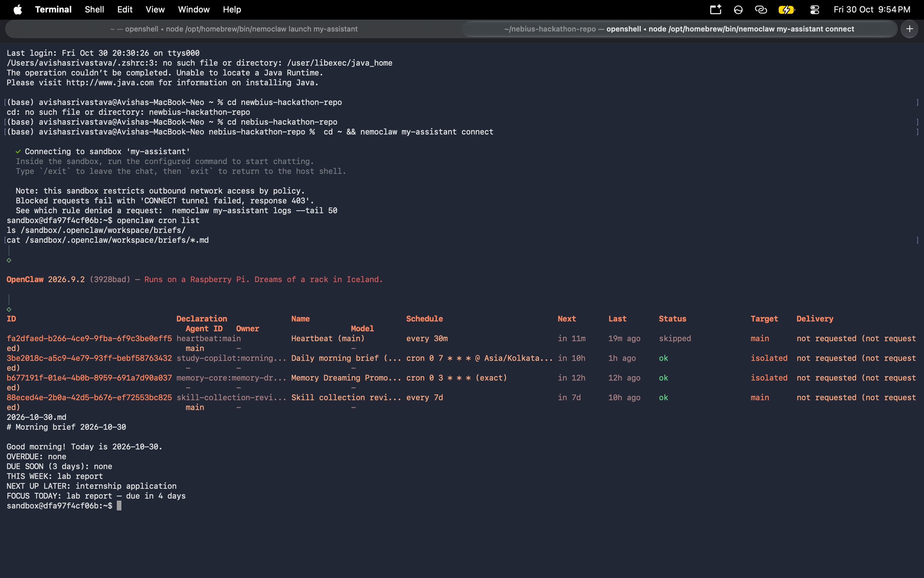Click the circular half-moon menu bar icon
This screenshot has width=924, height=578.
pos(738,10)
